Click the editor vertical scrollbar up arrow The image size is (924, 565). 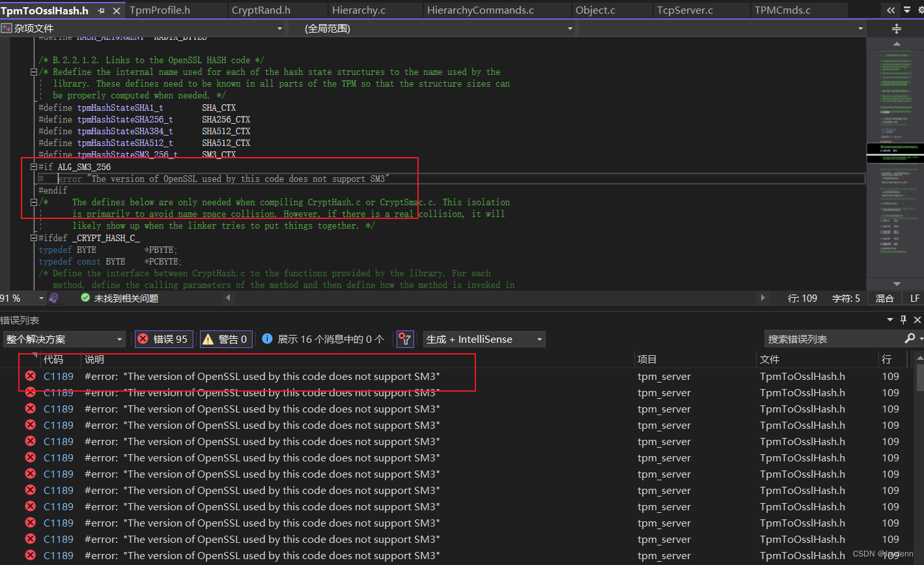coord(897,44)
